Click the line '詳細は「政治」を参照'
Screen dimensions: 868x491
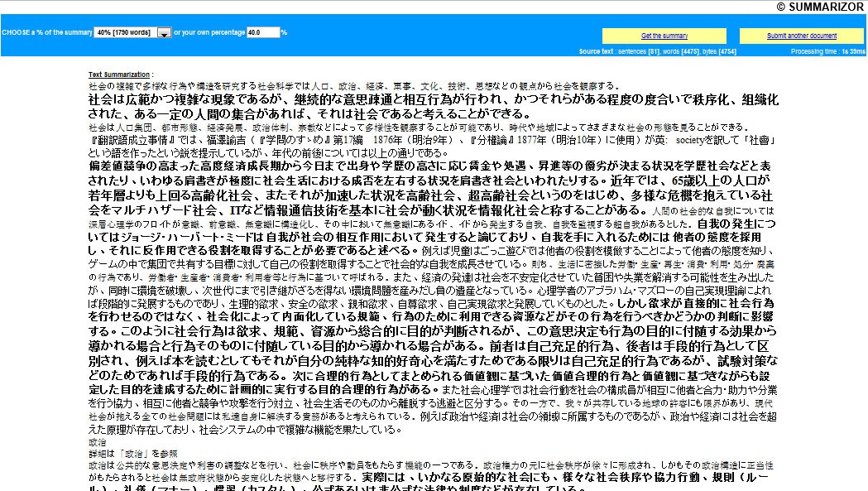click(x=133, y=453)
